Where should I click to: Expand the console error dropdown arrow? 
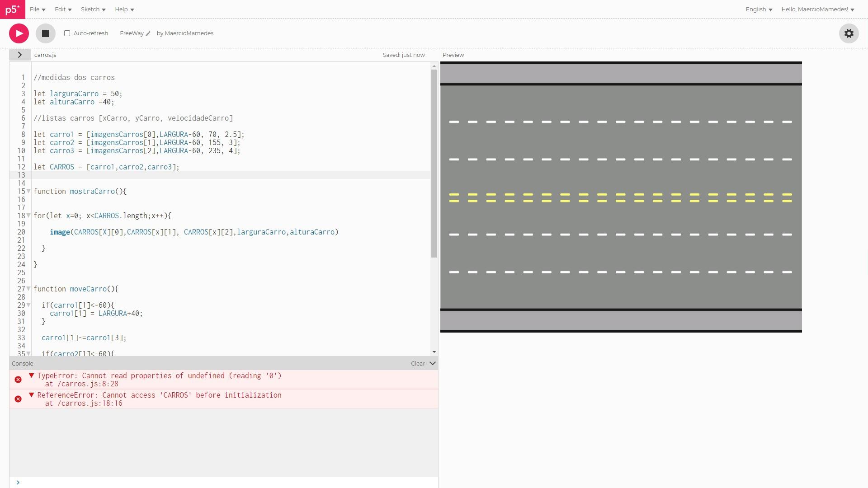pyautogui.click(x=31, y=375)
